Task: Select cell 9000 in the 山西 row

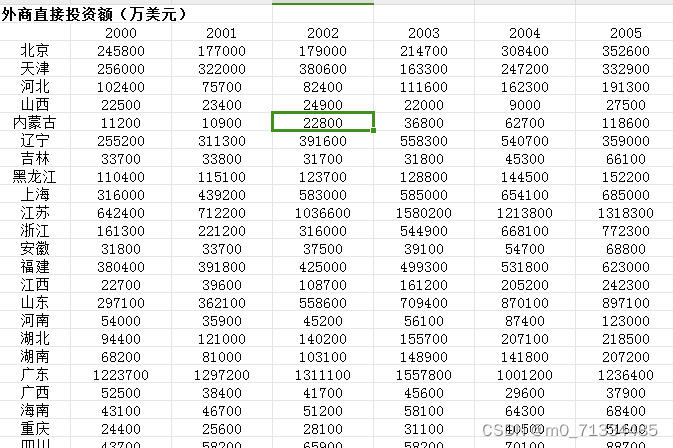Action: pos(524,105)
